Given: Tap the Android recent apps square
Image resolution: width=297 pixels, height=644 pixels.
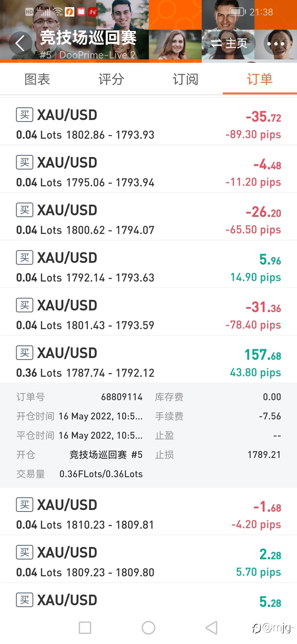Looking at the screenshot, I should pyautogui.click(x=85, y=628).
